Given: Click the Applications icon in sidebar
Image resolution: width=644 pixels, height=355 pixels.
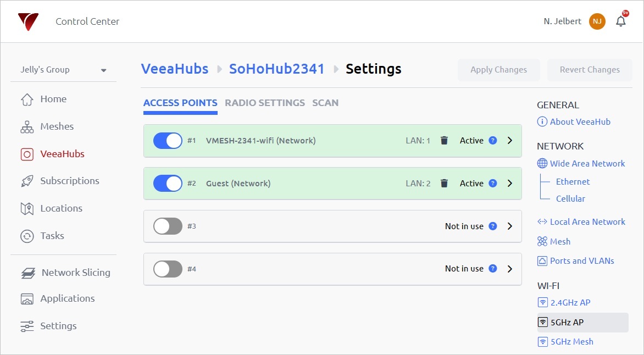Looking at the screenshot, I should tap(27, 299).
